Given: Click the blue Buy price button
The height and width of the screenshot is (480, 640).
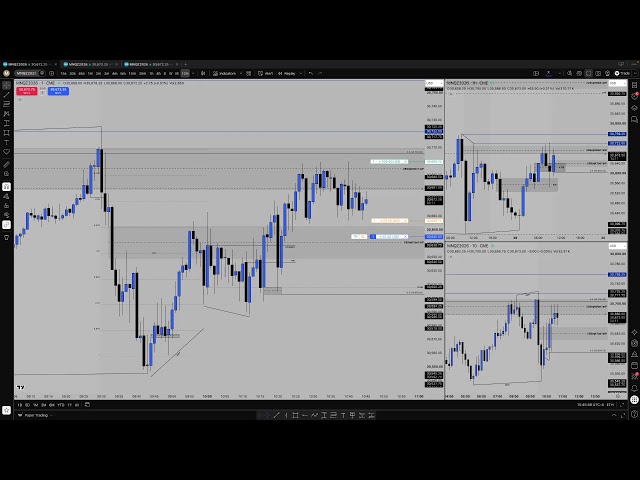Looking at the screenshot, I should coord(58,91).
